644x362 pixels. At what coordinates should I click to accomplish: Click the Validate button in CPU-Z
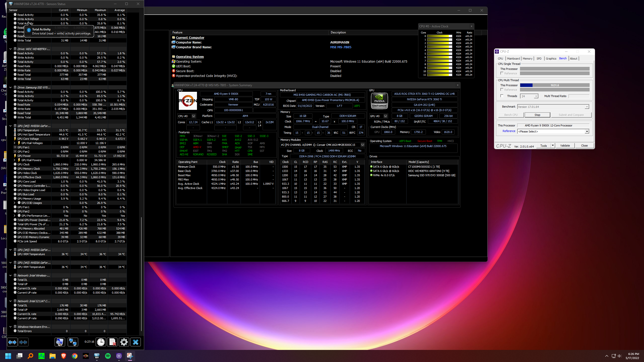tap(565, 146)
